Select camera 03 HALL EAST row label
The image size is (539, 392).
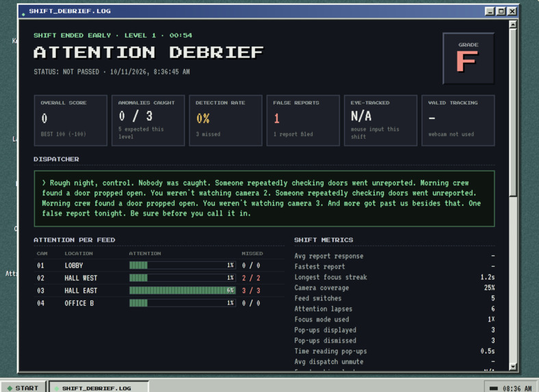(x=81, y=291)
